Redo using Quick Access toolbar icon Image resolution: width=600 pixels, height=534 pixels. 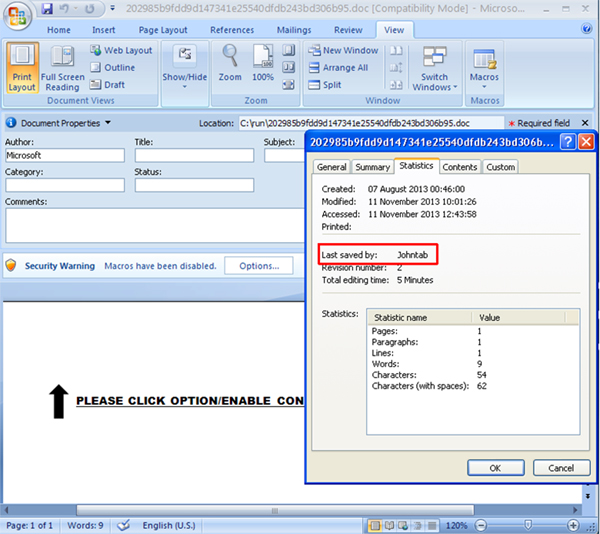coord(90,8)
